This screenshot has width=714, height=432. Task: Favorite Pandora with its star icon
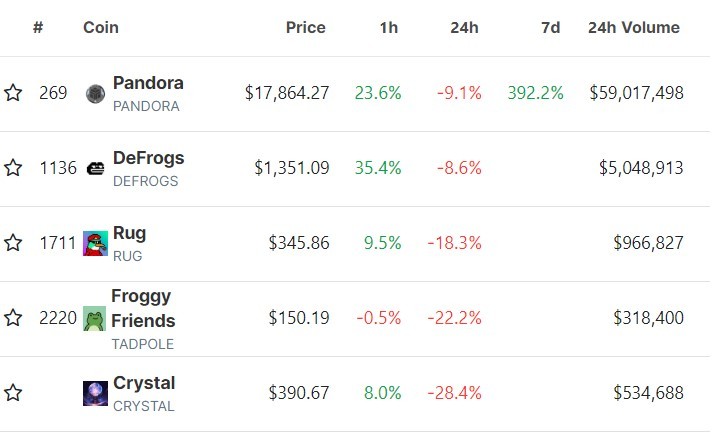(x=13, y=93)
